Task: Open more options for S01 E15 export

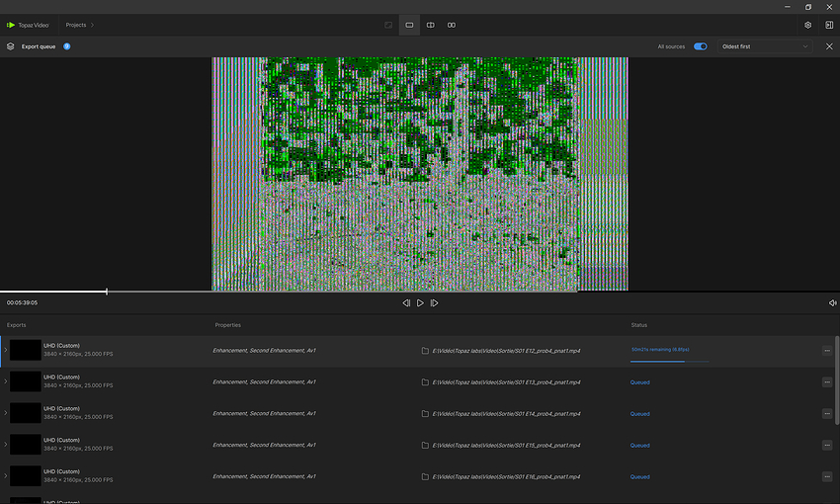Action: click(827, 445)
